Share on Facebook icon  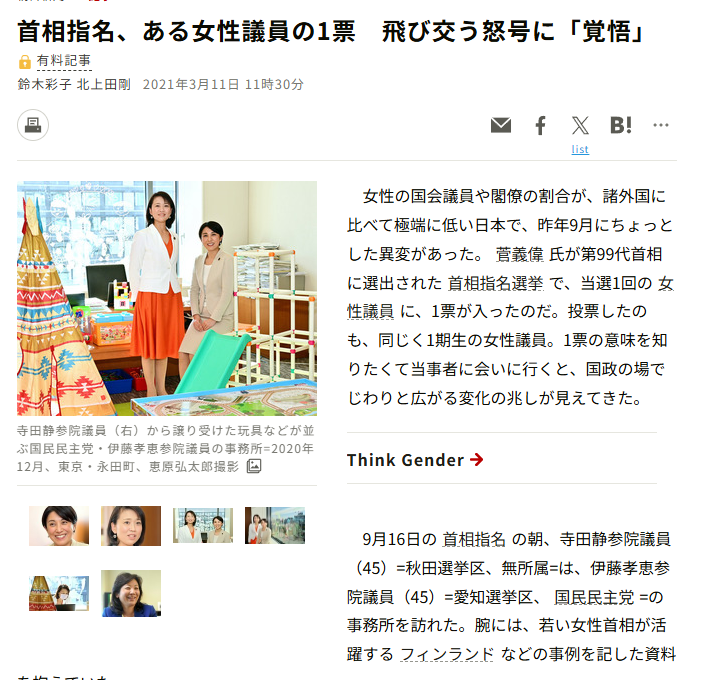tap(540, 125)
